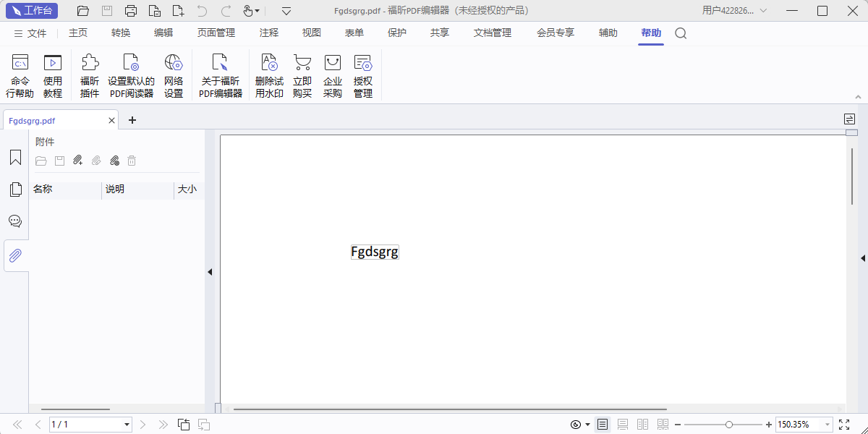Expand the rotate view dropdown in status bar
This screenshot has width=868, height=434.
pos(587,424)
